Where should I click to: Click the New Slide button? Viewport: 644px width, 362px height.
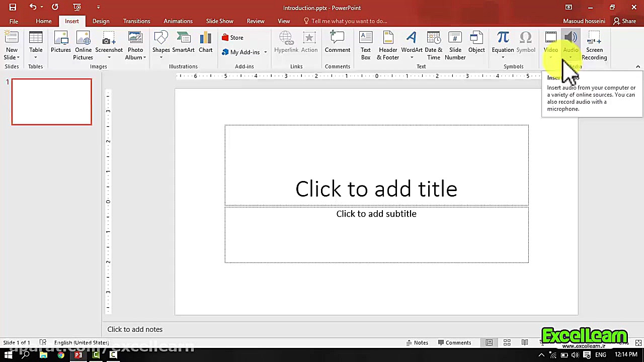(x=12, y=46)
